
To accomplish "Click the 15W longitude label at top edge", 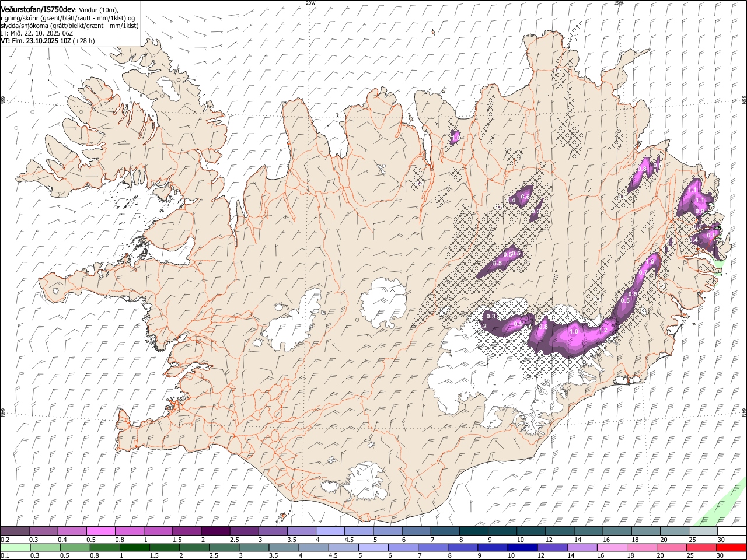I will [x=619, y=3].
